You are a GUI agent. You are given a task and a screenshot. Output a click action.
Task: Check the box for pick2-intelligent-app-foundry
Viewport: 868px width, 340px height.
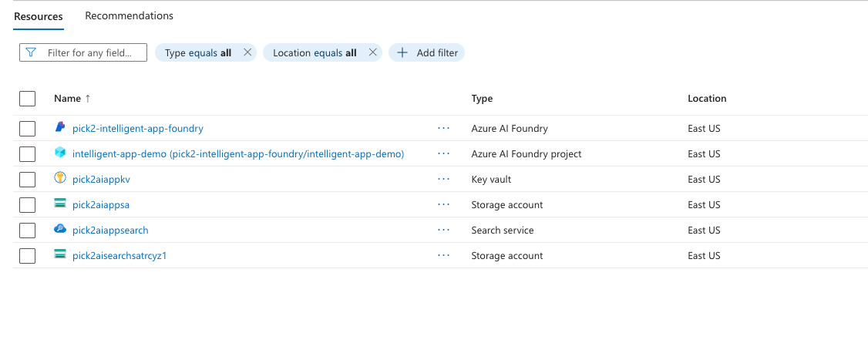pyautogui.click(x=28, y=129)
